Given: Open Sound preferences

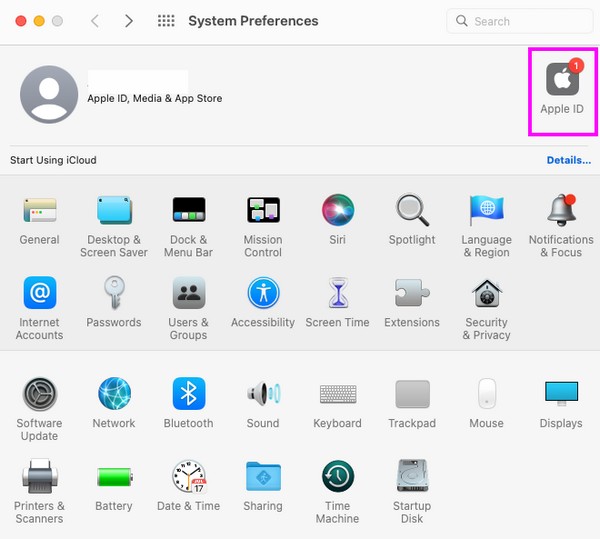Looking at the screenshot, I should pos(263,394).
